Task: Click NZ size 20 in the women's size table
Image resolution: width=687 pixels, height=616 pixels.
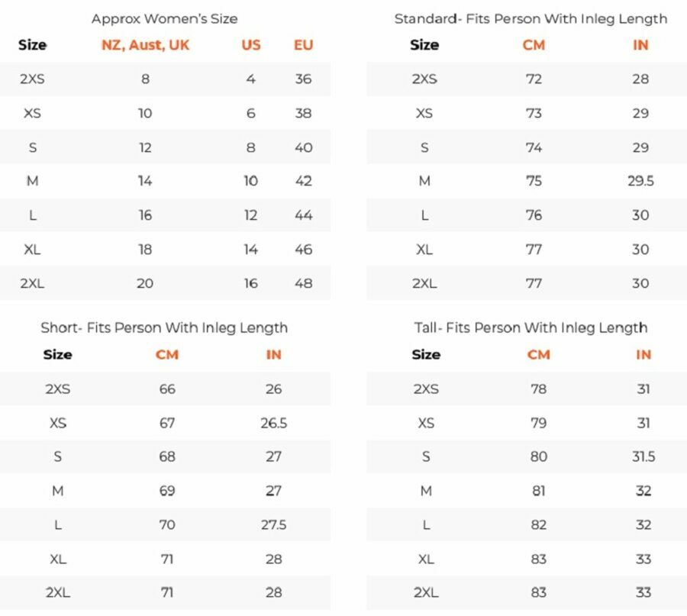Action: [145, 283]
